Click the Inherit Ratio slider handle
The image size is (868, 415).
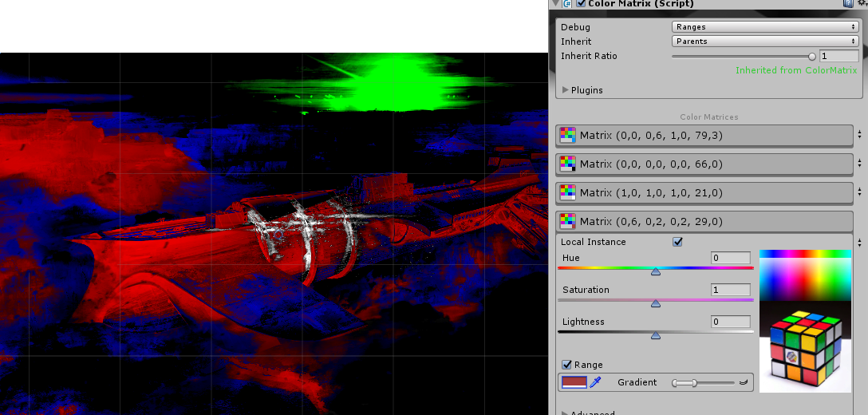[x=812, y=56]
